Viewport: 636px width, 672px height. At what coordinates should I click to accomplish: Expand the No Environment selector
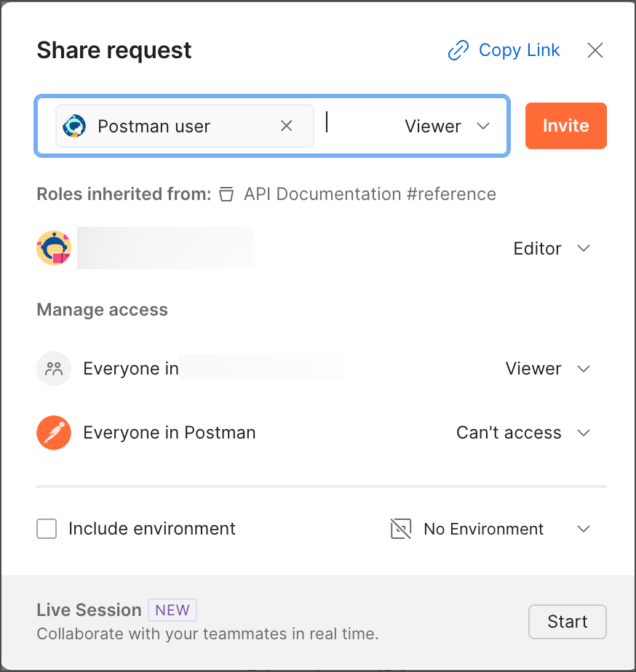tap(583, 529)
